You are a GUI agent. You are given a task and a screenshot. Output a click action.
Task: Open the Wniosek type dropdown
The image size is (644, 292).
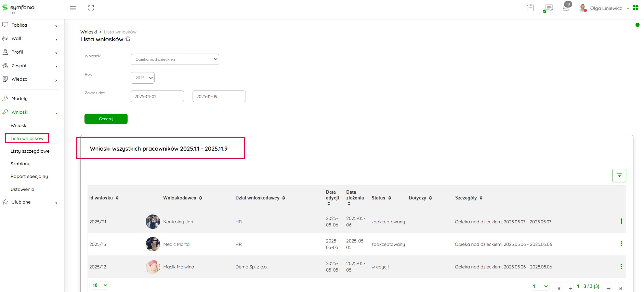tap(175, 59)
